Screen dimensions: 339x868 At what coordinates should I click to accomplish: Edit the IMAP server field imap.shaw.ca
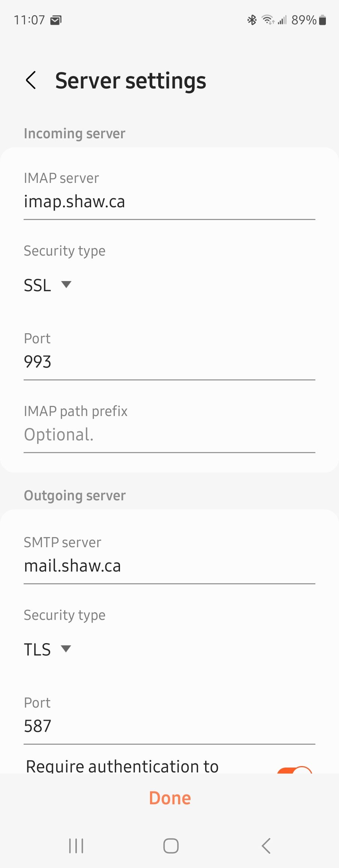(x=169, y=202)
